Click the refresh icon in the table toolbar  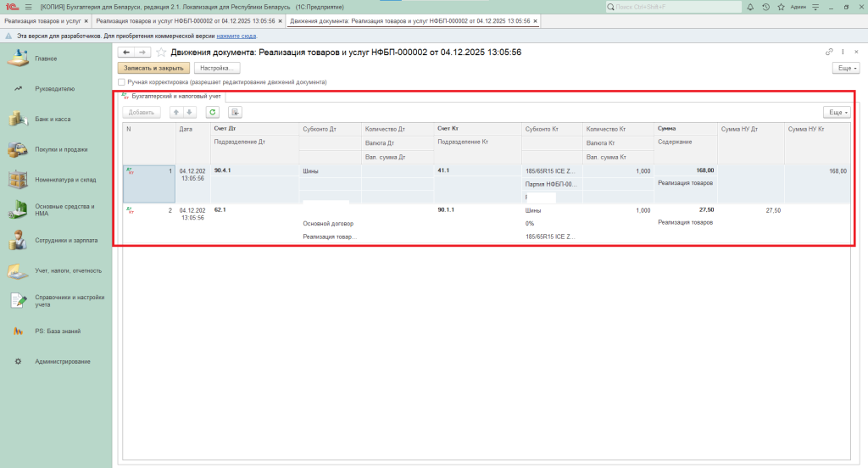213,112
